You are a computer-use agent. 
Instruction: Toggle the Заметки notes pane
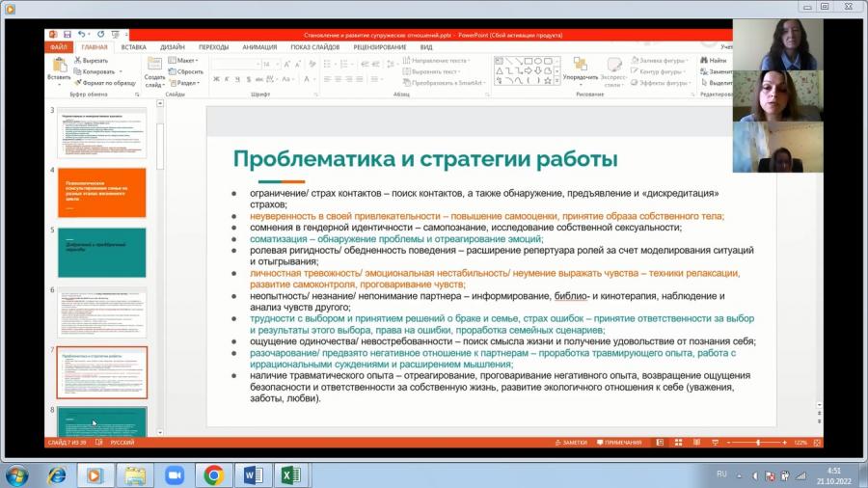(x=571, y=443)
